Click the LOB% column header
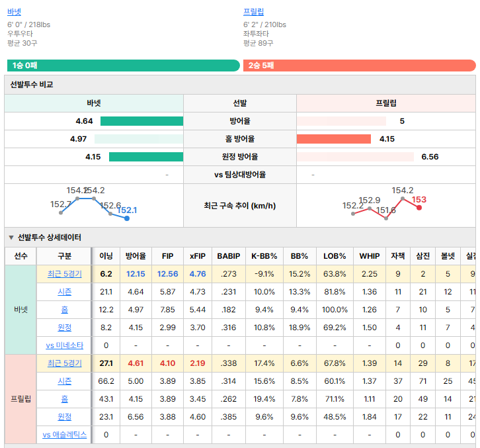Image resolution: width=480 pixels, height=448 pixels. [335, 256]
